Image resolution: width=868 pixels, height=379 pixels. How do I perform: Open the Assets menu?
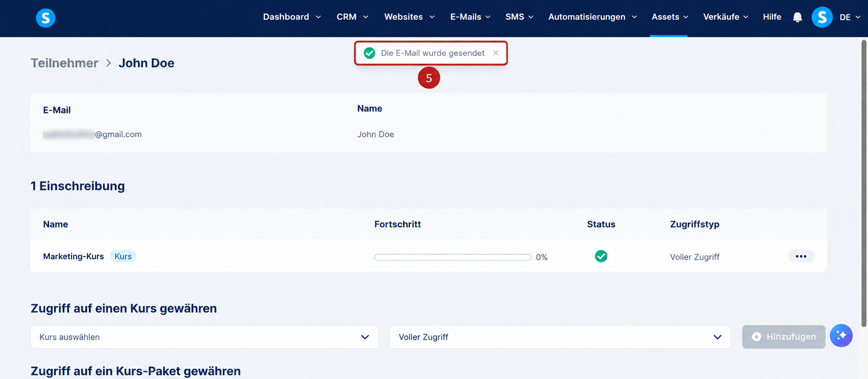(x=670, y=17)
